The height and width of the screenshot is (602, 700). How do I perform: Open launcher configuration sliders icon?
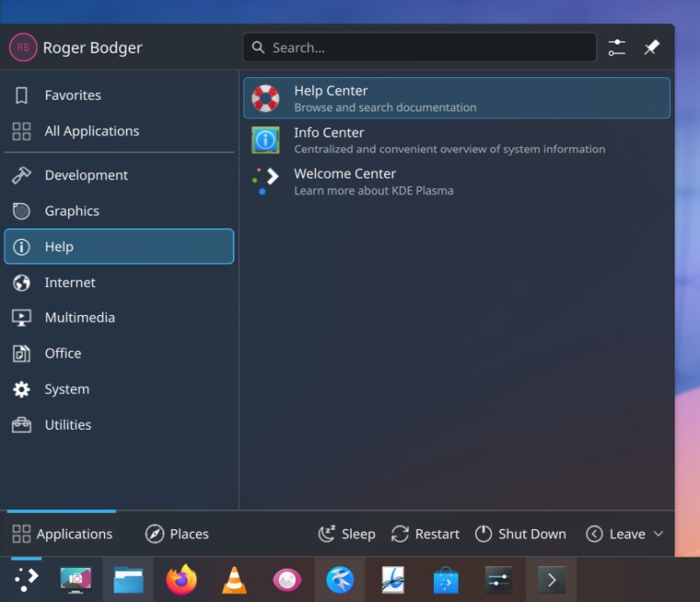click(617, 47)
